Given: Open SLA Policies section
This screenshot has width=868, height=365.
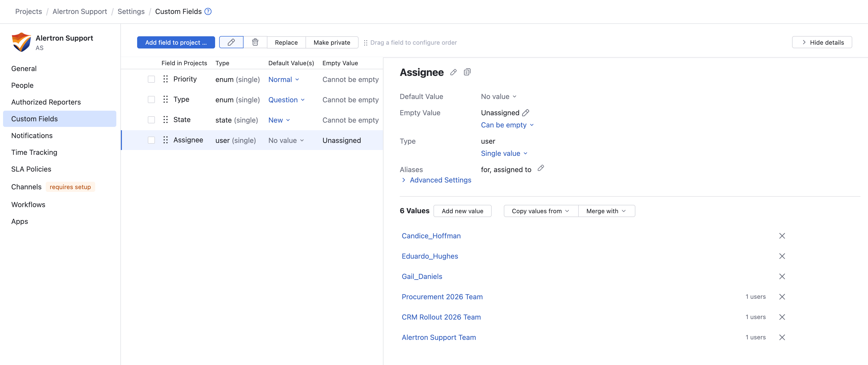Looking at the screenshot, I should (31, 169).
